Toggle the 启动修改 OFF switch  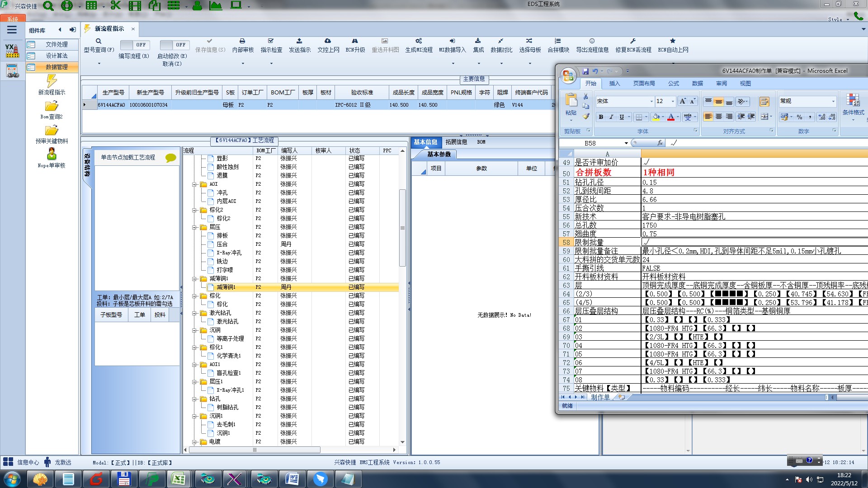(x=175, y=45)
